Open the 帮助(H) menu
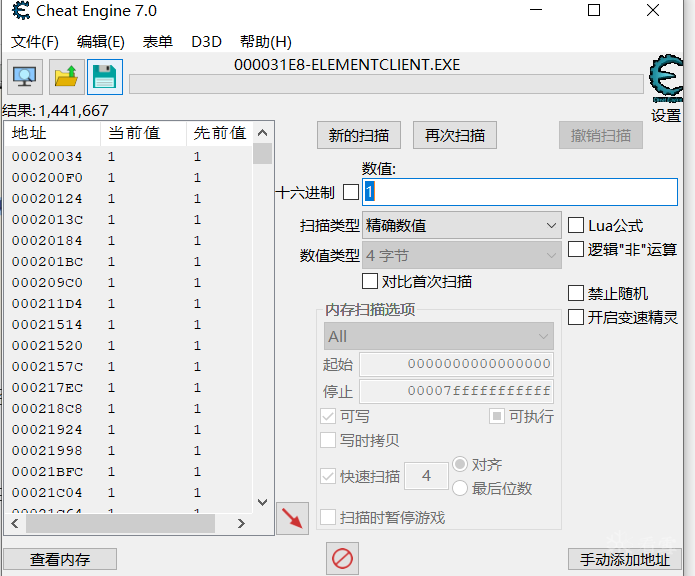 (266, 42)
